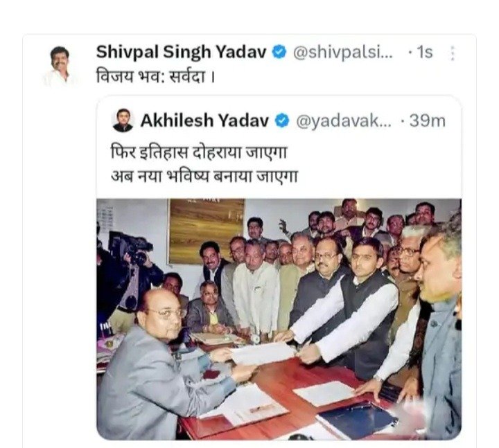Click the Akhilesh Yadav display name

pyautogui.click(x=204, y=120)
